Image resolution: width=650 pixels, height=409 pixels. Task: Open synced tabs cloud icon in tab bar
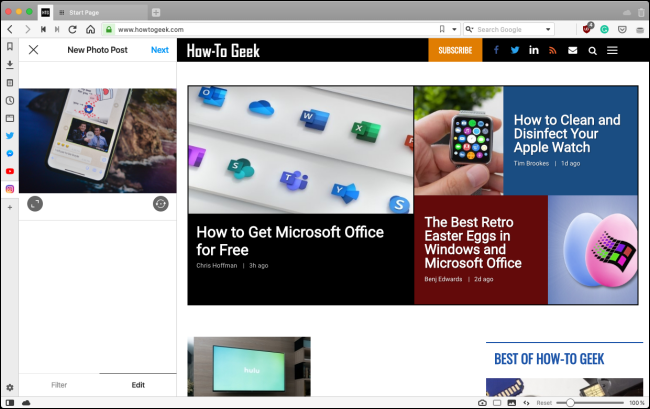[x=627, y=13]
